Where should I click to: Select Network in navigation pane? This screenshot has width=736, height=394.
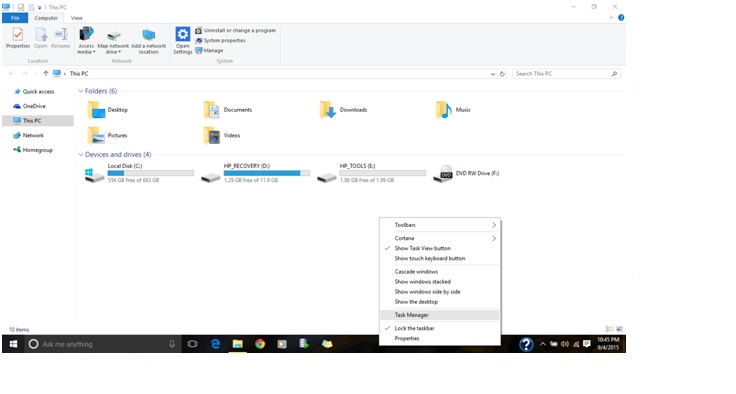(x=29, y=135)
